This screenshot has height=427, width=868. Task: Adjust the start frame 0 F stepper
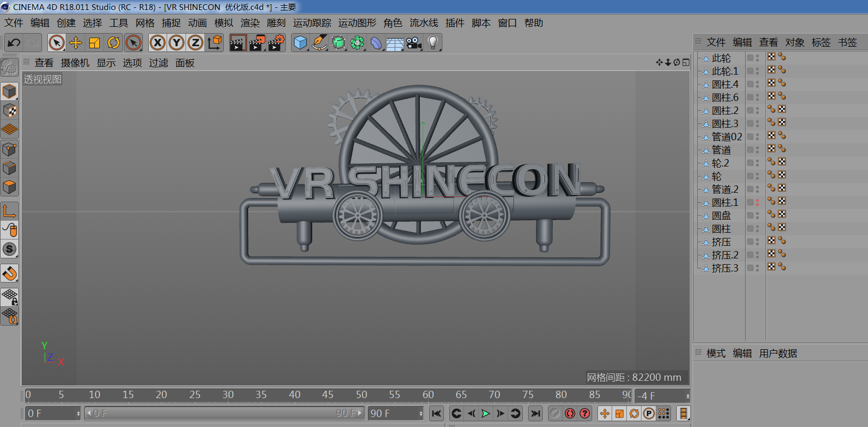coord(78,413)
